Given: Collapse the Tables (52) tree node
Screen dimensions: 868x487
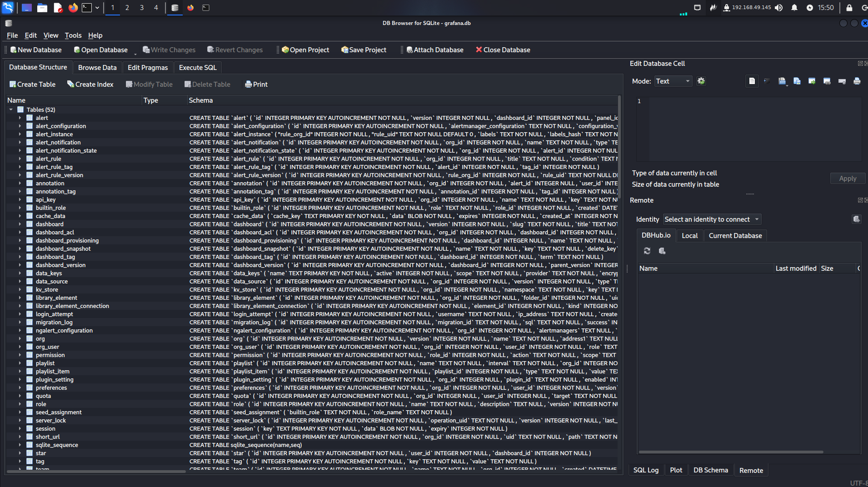Looking at the screenshot, I should click(11, 109).
